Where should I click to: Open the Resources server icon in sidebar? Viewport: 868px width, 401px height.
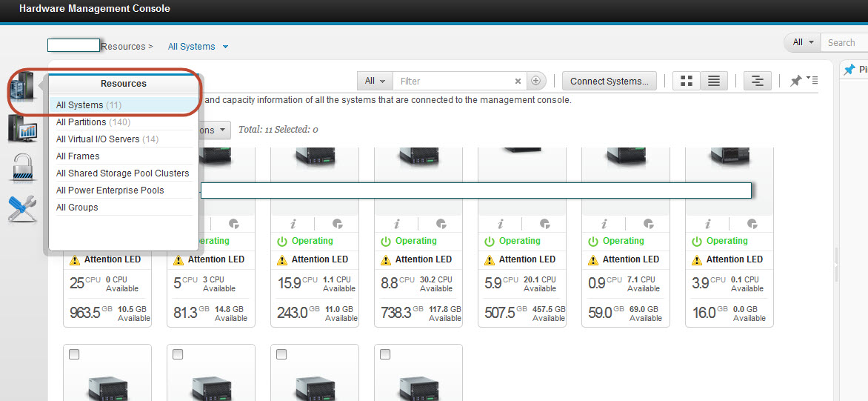click(21, 89)
